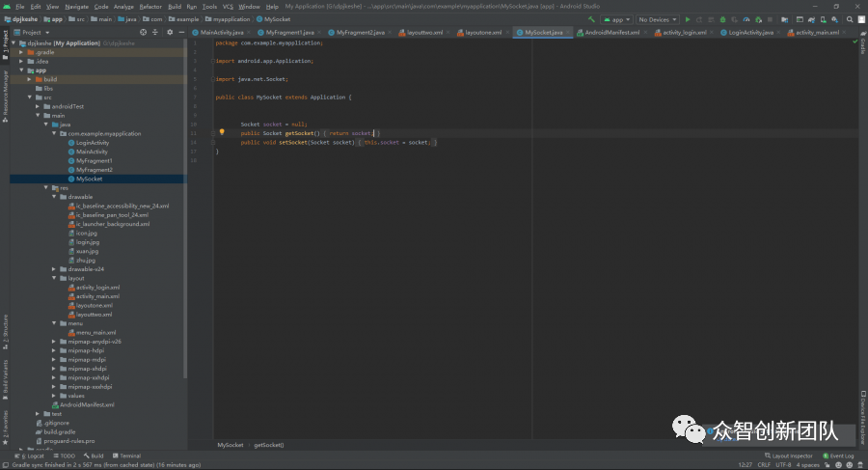This screenshot has height=470, width=868.
Task: Open Layout Inspector
Action: tap(788, 456)
